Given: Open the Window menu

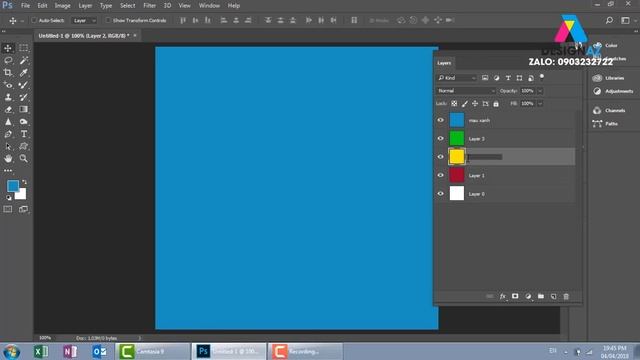Looking at the screenshot, I should click(209, 6).
